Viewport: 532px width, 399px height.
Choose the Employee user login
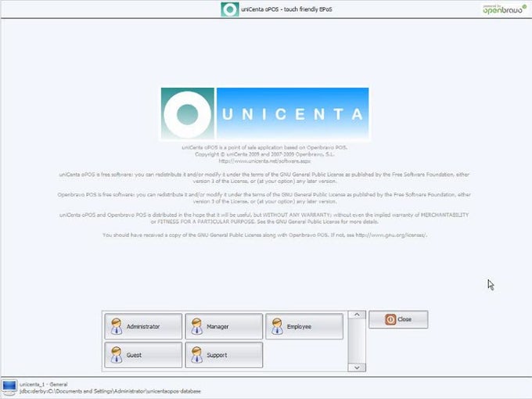point(304,326)
